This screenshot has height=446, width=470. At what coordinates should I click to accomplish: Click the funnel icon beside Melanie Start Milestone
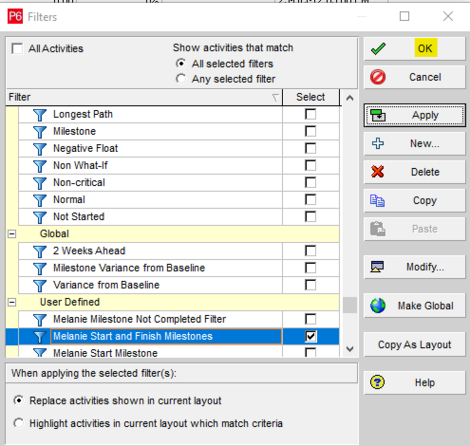click(x=40, y=352)
